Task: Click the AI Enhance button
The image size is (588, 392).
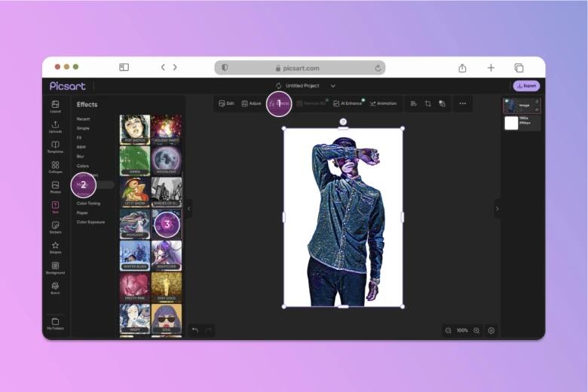Action: pos(348,103)
